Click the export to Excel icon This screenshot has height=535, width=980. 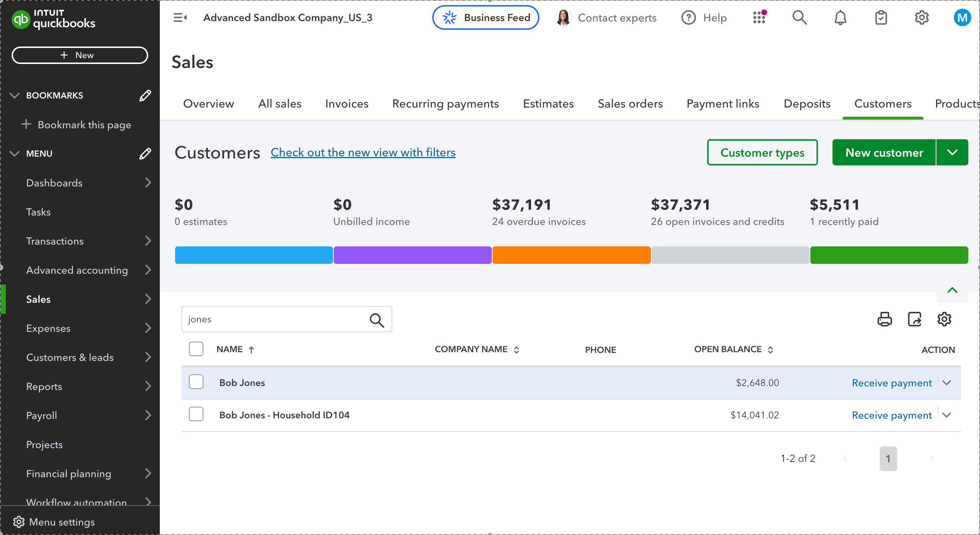915,319
